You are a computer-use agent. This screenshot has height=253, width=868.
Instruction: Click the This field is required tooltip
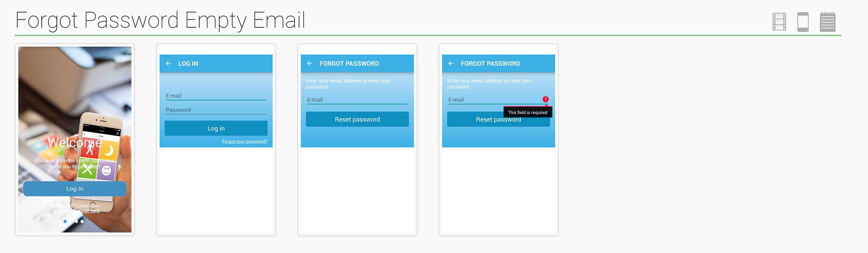tap(527, 112)
